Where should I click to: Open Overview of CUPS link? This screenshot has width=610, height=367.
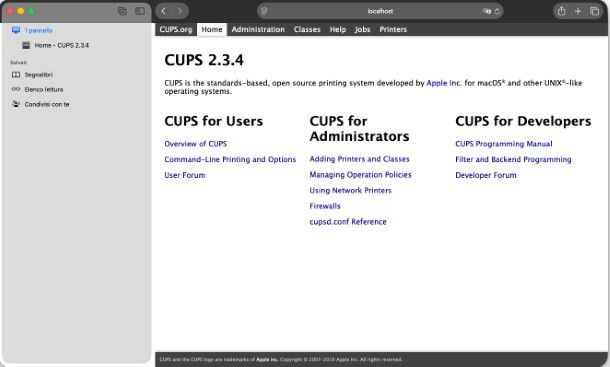tap(195, 144)
